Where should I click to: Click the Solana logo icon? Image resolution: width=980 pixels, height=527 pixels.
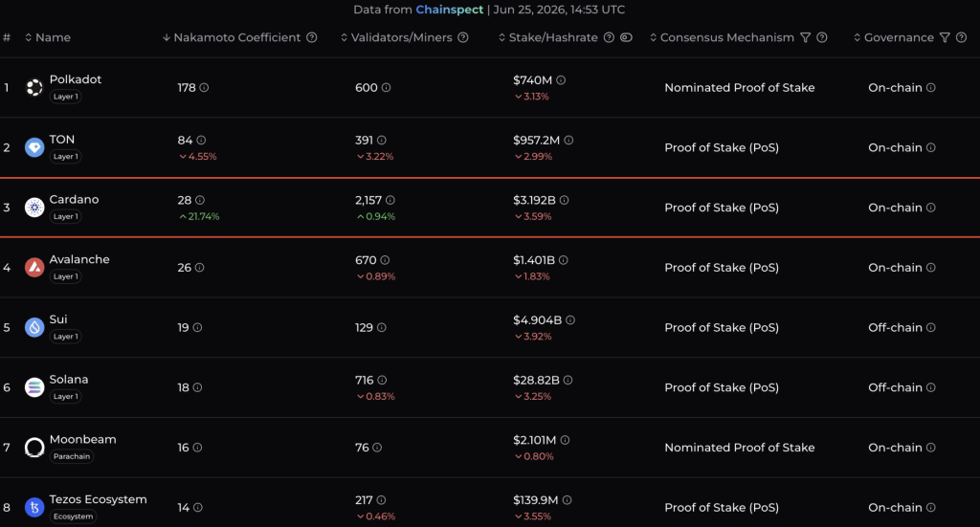coord(34,387)
